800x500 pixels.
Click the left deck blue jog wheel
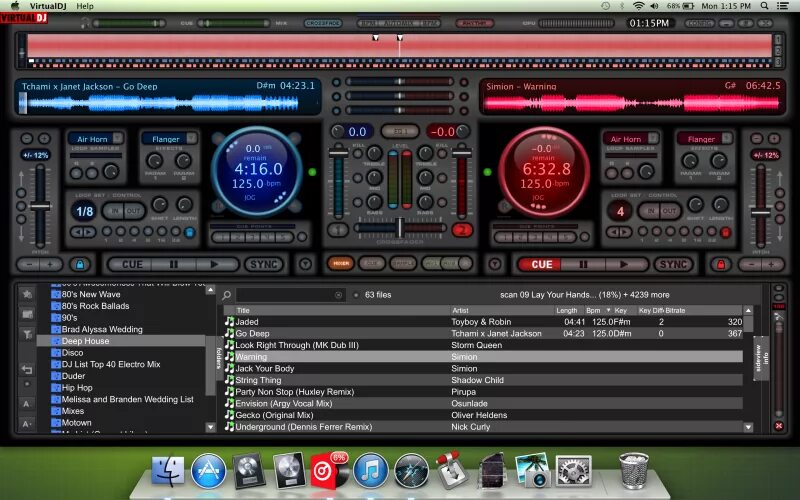256,171
